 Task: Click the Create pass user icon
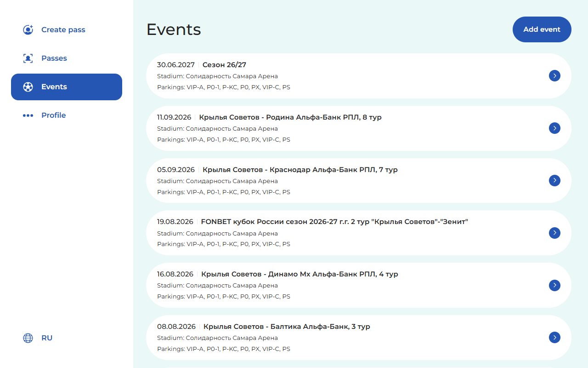[28, 30]
